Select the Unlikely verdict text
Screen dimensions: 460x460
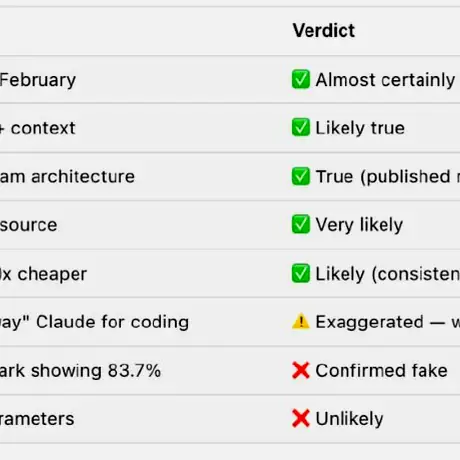point(349,419)
